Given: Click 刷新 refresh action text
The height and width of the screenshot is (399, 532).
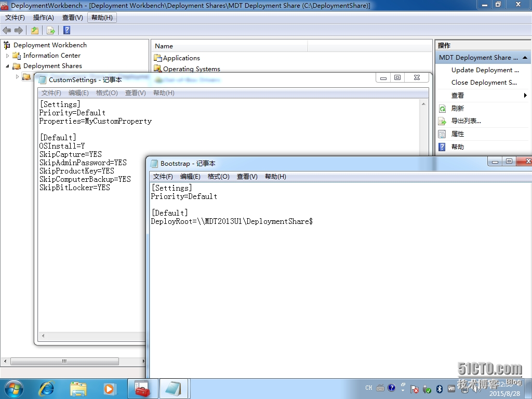Looking at the screenshot, I should (457, 109).
